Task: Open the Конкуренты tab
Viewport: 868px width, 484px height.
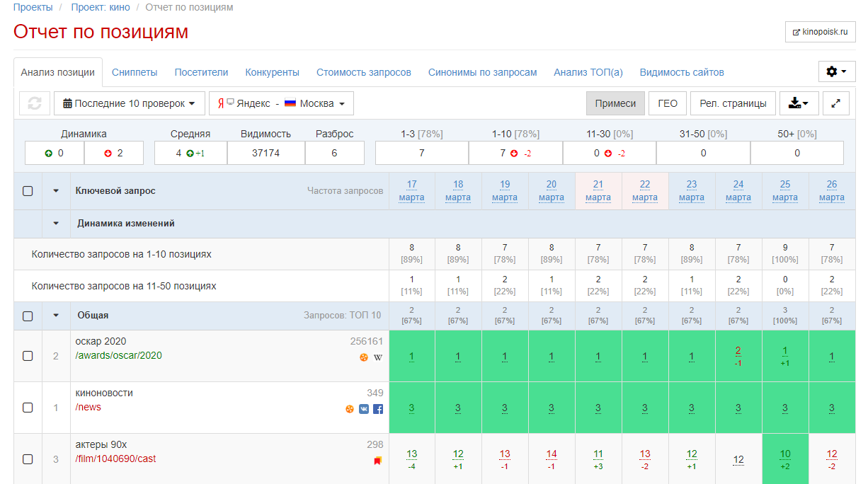Action: 272,72
